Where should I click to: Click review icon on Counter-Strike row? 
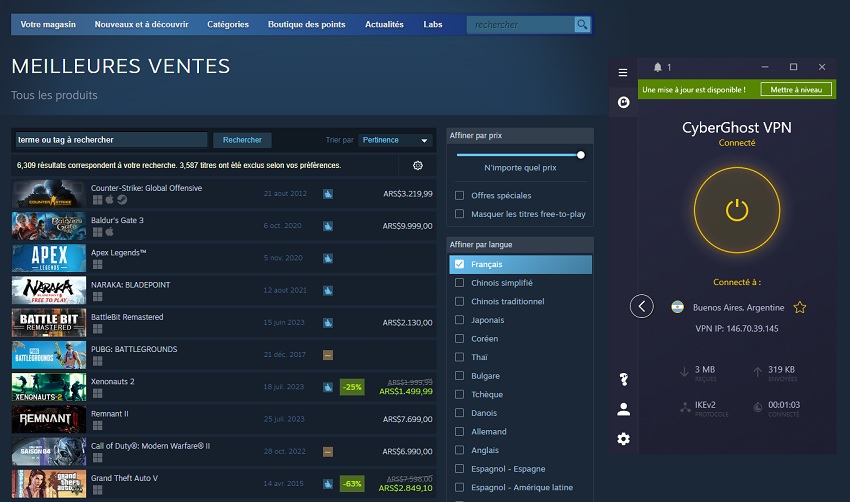(328, 194)
